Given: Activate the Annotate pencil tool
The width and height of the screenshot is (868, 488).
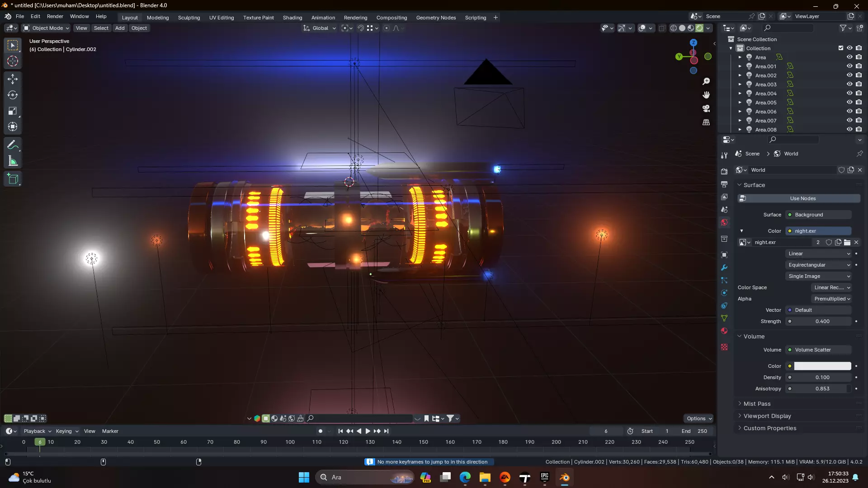Looking at the screenshot, I should point(13,145).
